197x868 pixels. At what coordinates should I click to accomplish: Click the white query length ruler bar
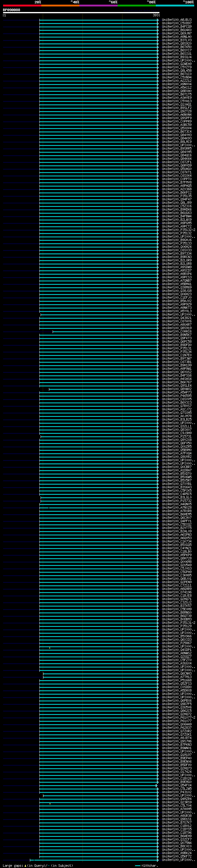(x=81, y=13)
